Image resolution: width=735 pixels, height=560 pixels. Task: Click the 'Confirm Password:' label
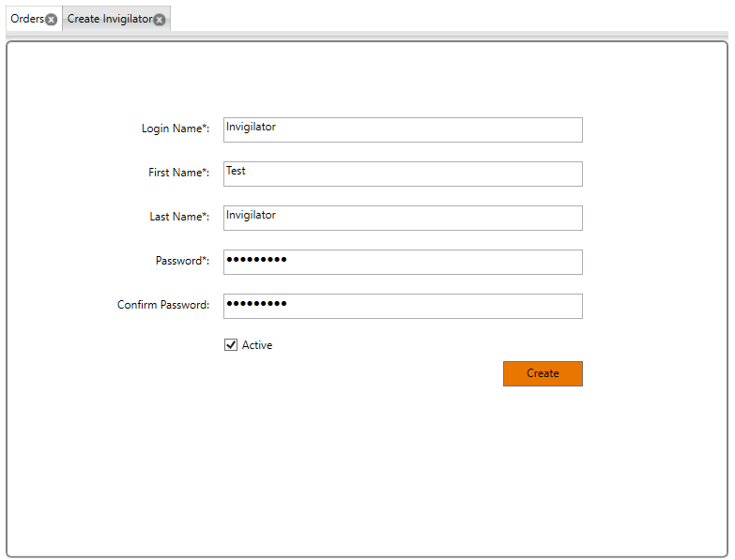pyautogui.click(x=163, y=305)
